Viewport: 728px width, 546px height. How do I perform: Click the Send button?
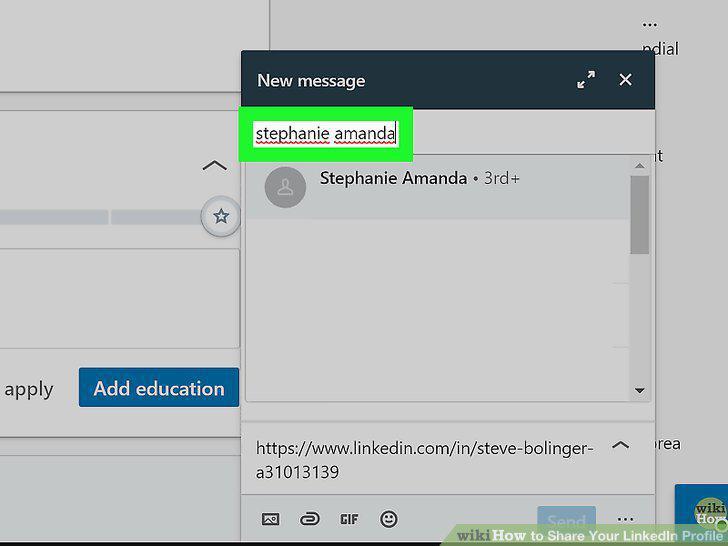click(x=566, y=520)
